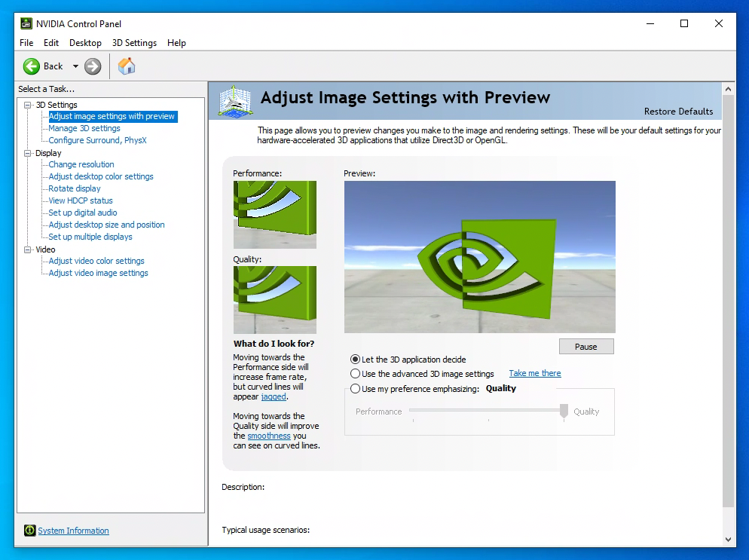The width and height of the screenshot is (749, 560).
Task: Open the Edit menu
Action: pyautogui.click(x=51, y=42)
